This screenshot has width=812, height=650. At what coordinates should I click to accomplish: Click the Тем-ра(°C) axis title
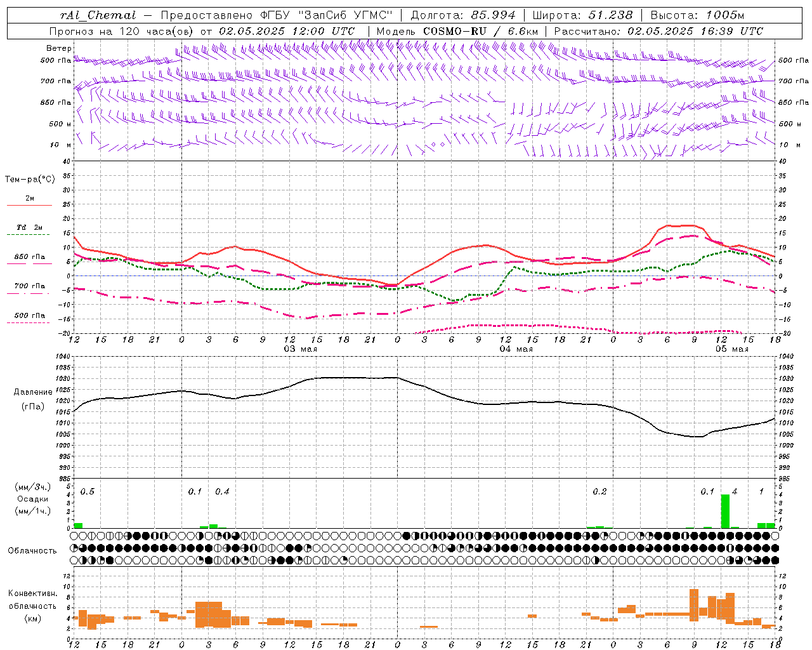pyautogui.click(x=30, y=180)
